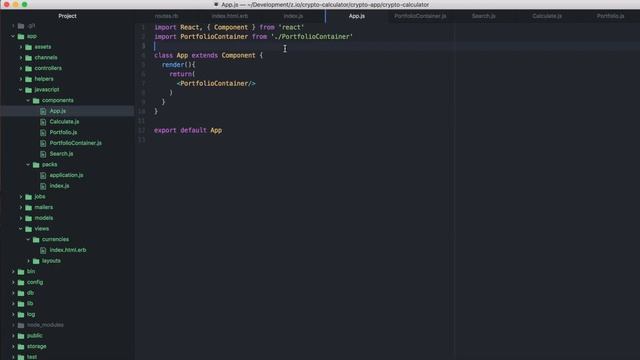Image resolution: width=640 pixels, height=360 pixels.
Task: Place cursor on 'import React' code line
Action: pyautogui.click(x=229, y=27)
